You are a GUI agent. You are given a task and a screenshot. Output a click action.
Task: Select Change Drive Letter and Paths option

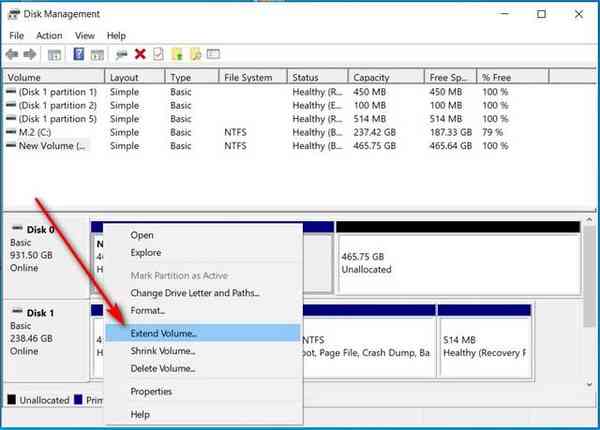[x=194, y=293]
